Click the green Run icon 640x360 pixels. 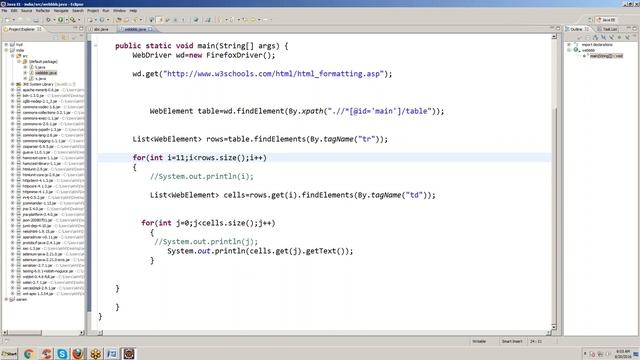(x=60, y=20)
